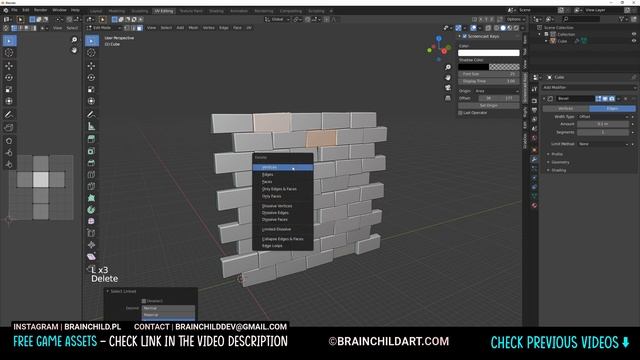The width and height of the screenshot is (640, 360).
Task: Choose Vertices in the Delete menu
Action: [283, 167]
